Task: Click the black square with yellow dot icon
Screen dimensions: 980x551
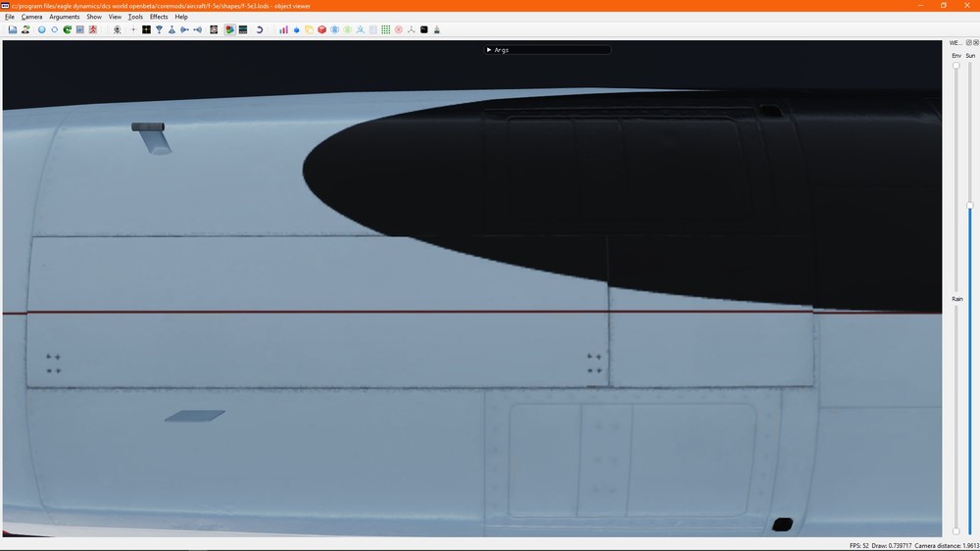Action: click(x=146, y=29)
